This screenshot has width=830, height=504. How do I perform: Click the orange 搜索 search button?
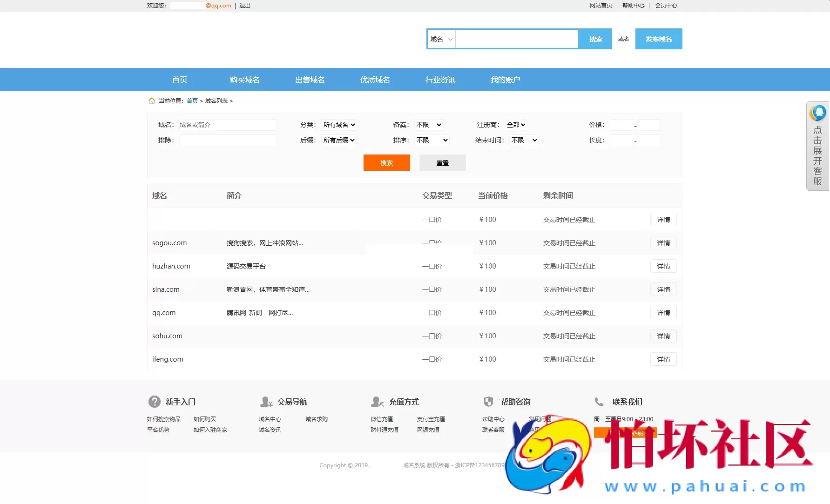[386, 162]
